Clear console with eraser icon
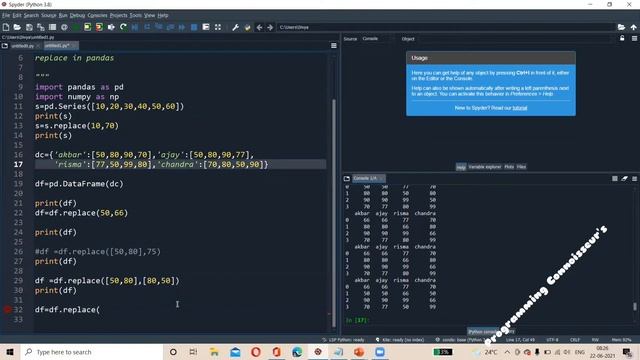This screenshot has width=640, height=360. 624,178
